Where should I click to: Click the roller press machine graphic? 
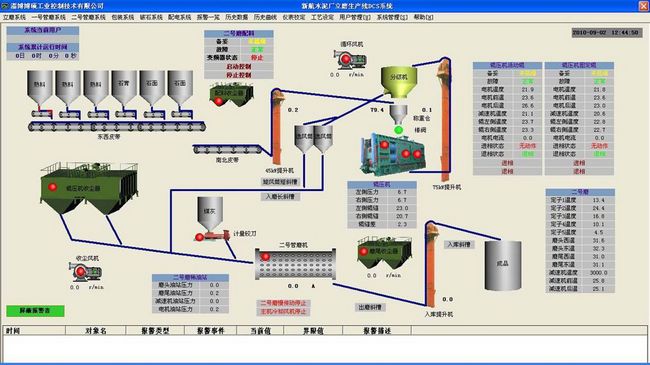tap(393, 154)
